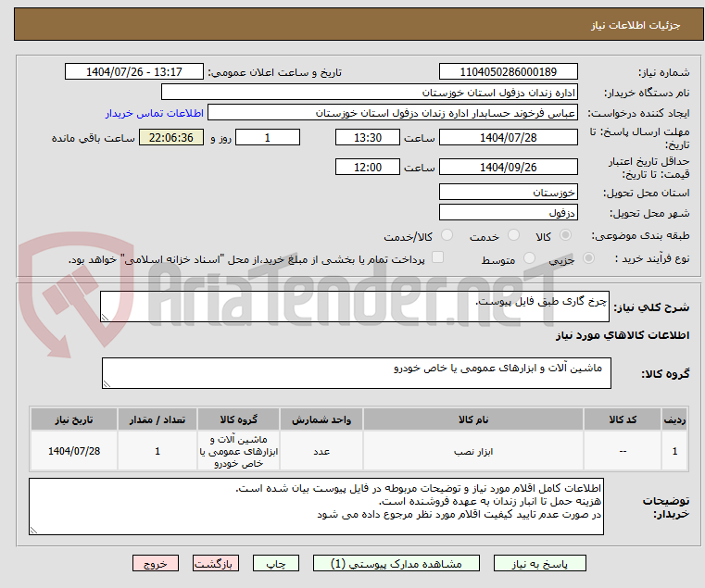Click the اطلاعات کالاهای مورد نیاز heading

pyautogui.click(x=623, y=335)
